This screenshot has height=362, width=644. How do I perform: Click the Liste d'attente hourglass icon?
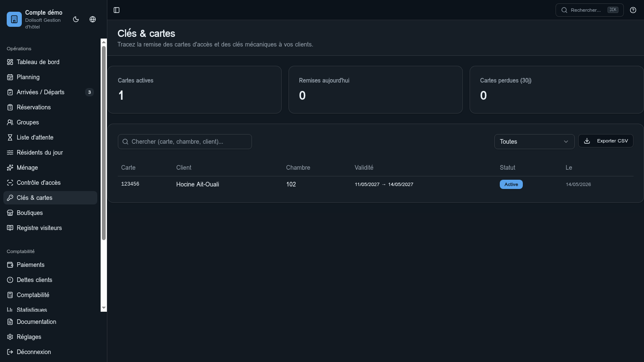10,137
